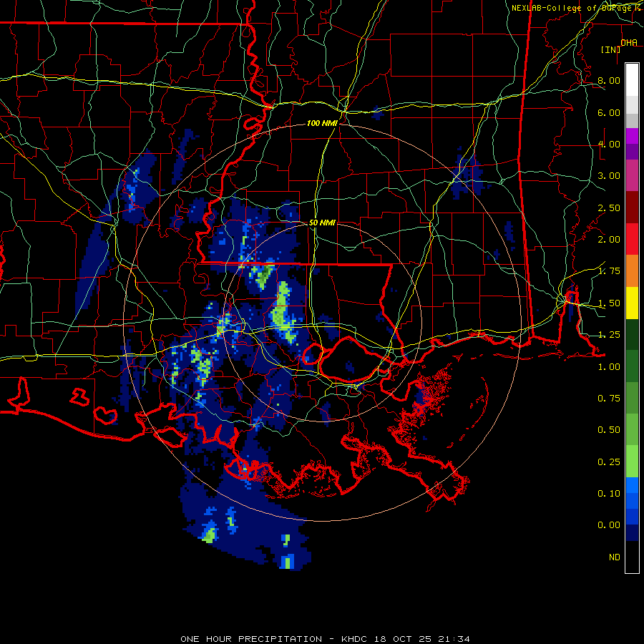This screenshot has height=644, width=644.
Task: Select the navy legend swatch above ND
Action: click(x=632, y=533)
